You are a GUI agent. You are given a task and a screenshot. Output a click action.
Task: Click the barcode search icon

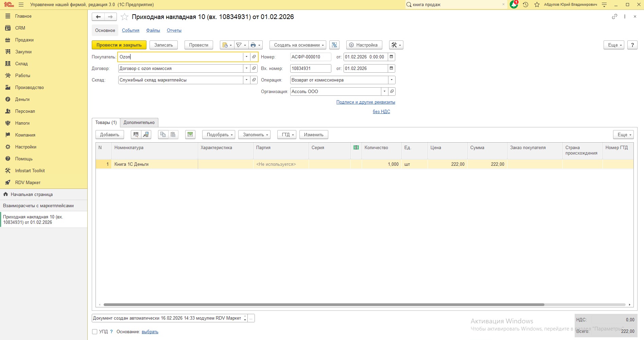pyautogui.click(x=136, y=135)
